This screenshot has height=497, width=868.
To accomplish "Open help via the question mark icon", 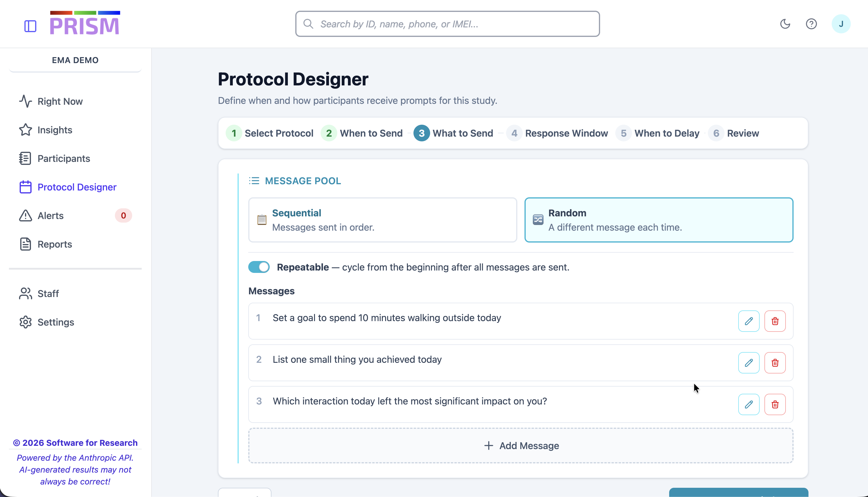I will pyautogui.click(x=812, y=24).
